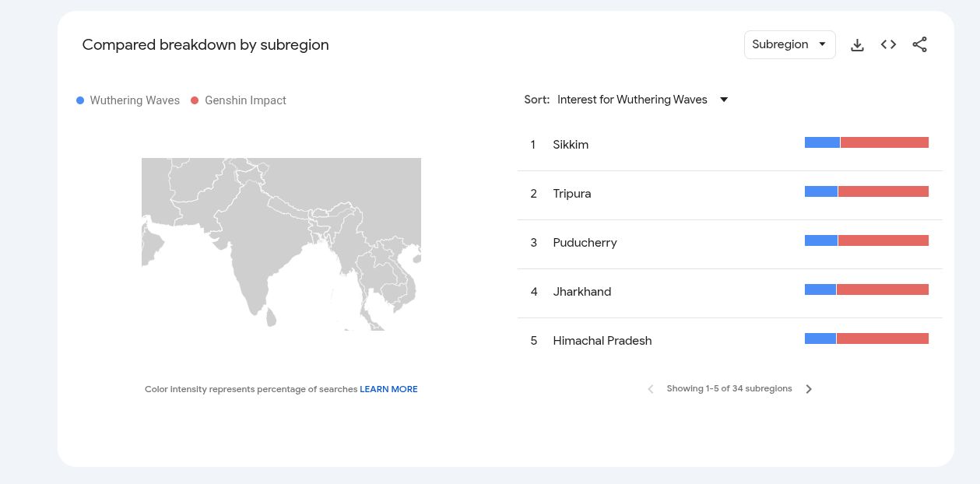Click the Genshin Impact legend label
Image resolution: width=980 pixels, height=484 pixels.
(245, 100)
